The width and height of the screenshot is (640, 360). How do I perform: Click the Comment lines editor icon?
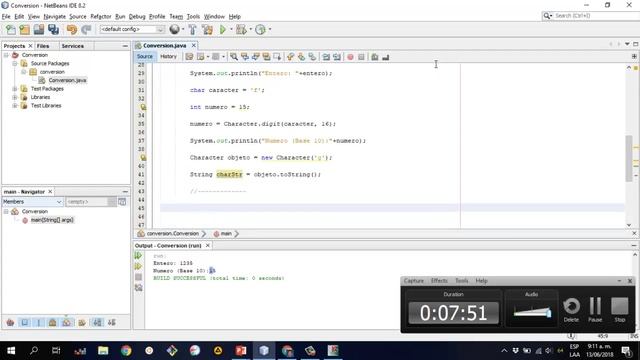[x=375, y=57]
